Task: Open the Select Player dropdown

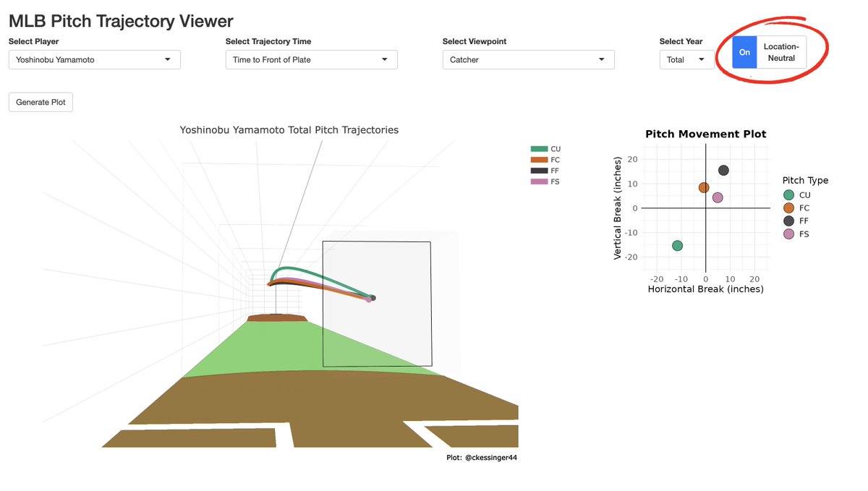Action: tap(95, 59)
